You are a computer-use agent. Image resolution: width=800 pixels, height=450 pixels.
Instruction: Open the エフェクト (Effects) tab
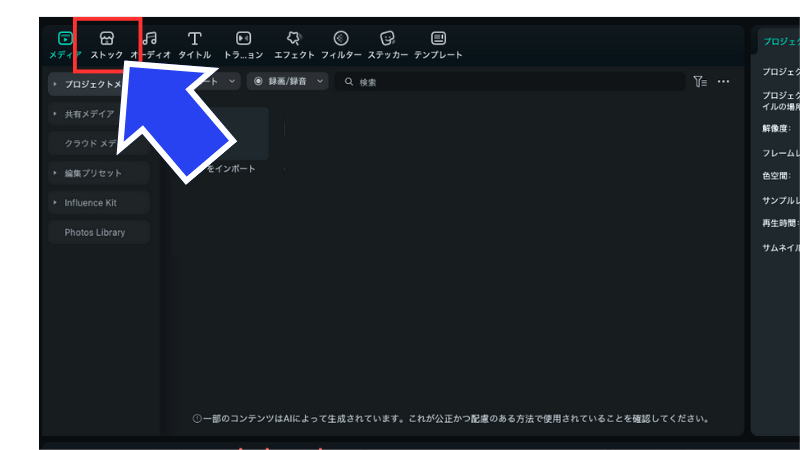click(294, 45)
